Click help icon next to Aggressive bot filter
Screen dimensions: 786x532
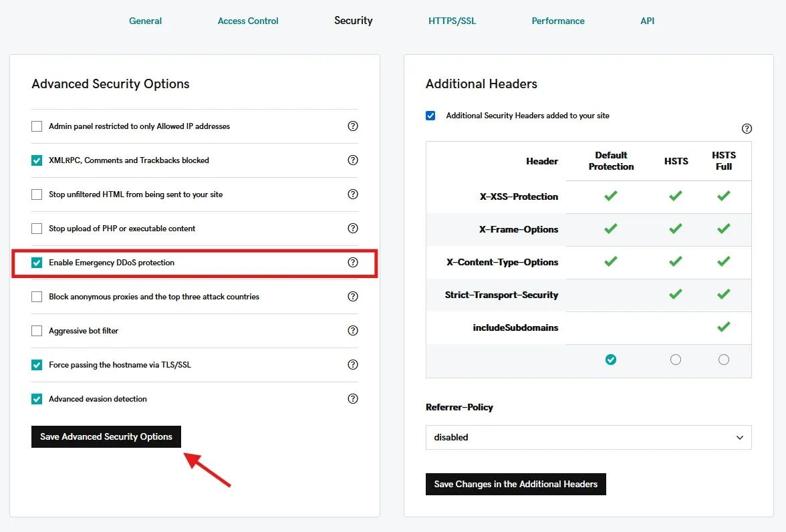pyautogui.click(x=353, y=331)
